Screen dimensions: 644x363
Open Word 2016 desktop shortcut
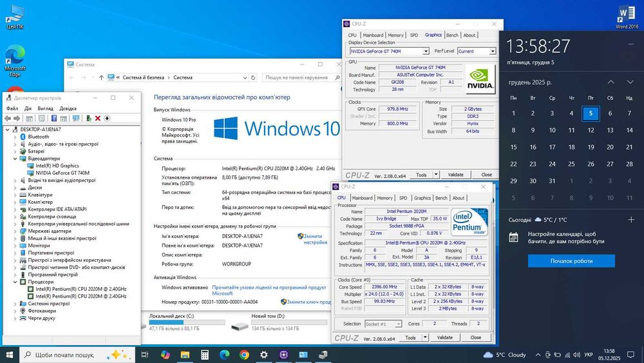point(627,17)
